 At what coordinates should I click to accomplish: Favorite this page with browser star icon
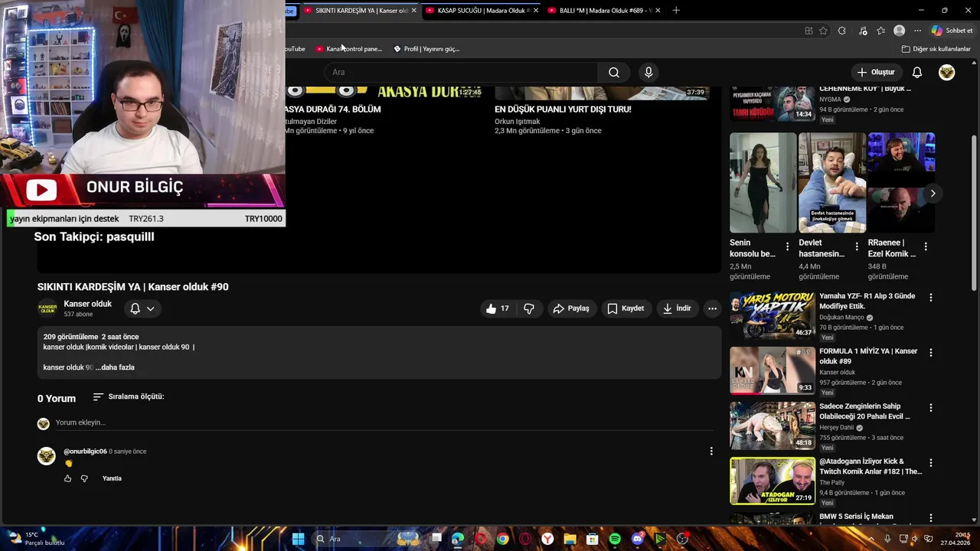(x=823, y=31)
